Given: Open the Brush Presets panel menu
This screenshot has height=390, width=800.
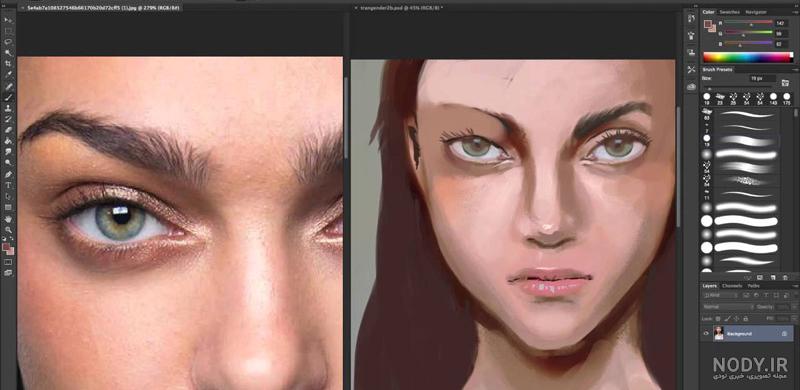Looking at the screenshot, I should [x=794, y=69].
